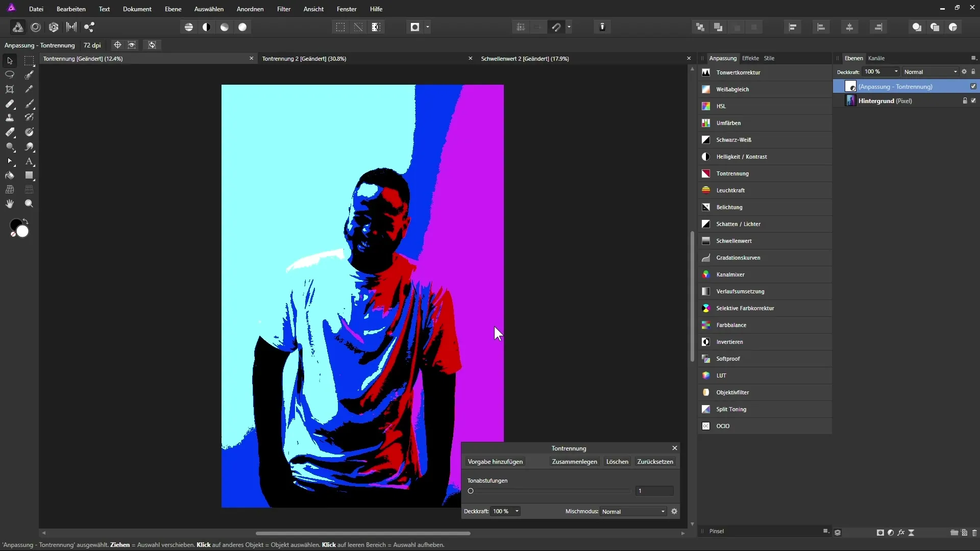Select the Erase Brush tool
Viewport: 980px width, 551px height.
(x=10, y=132)
